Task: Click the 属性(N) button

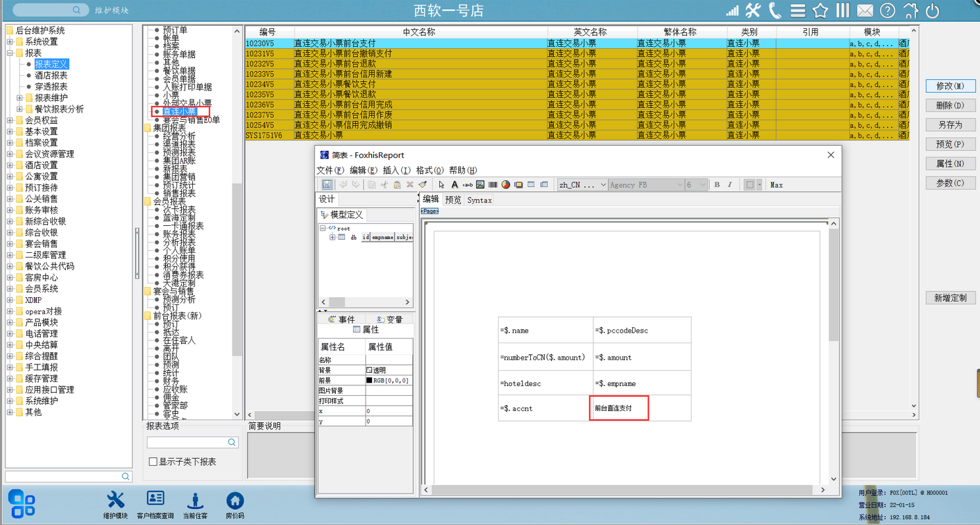Action: pos(950,163)
